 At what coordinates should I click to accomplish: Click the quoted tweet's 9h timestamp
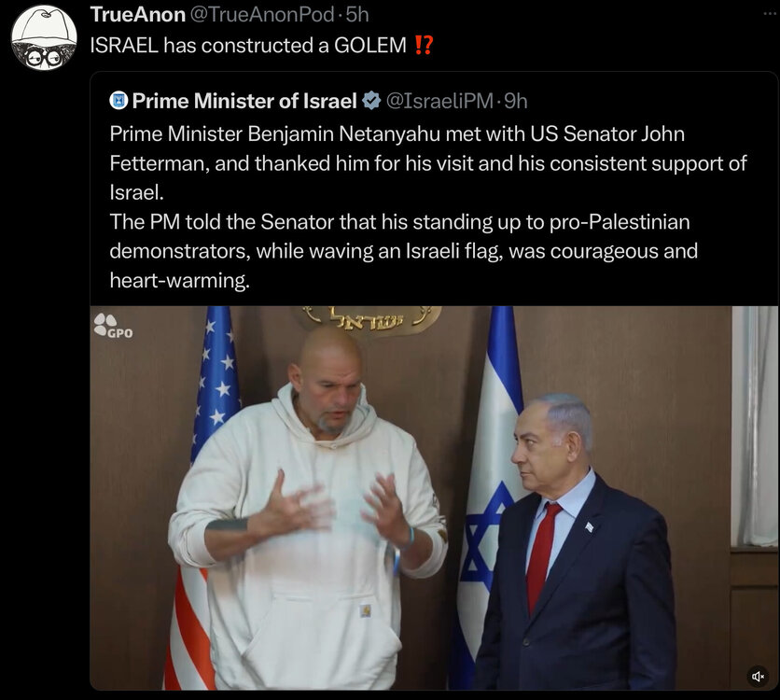[516, 101]
